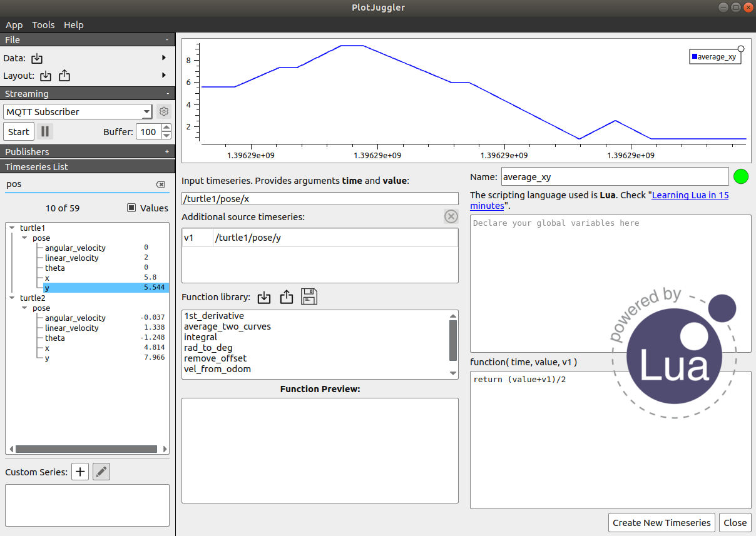The height and width of the screenshot is (536, 756).
Task: Open the Data load icon in File section
Action: click(36, 58)
